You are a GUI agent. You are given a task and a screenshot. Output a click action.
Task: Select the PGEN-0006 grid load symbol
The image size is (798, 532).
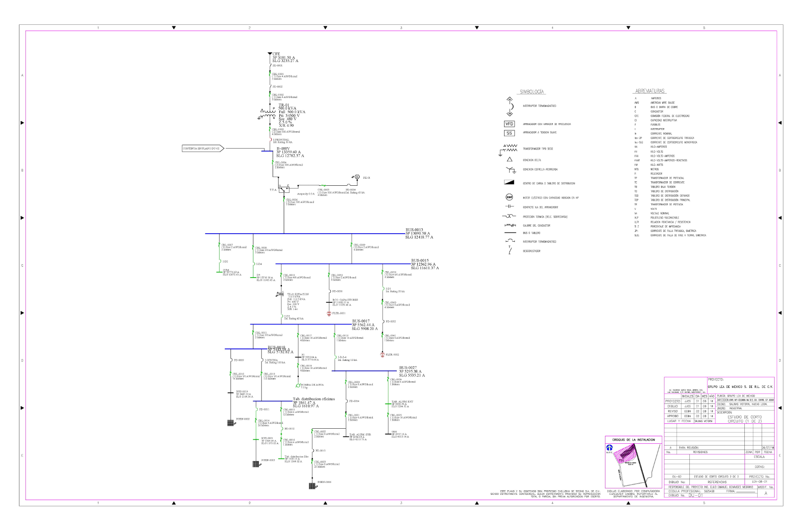pyautogui.click(x=312, y=485)
